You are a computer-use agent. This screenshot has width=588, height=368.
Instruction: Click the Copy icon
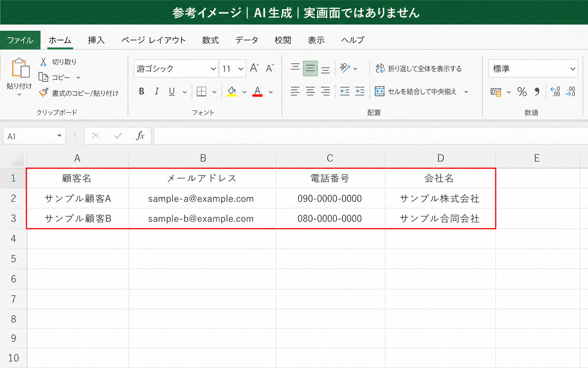(43, 77)
